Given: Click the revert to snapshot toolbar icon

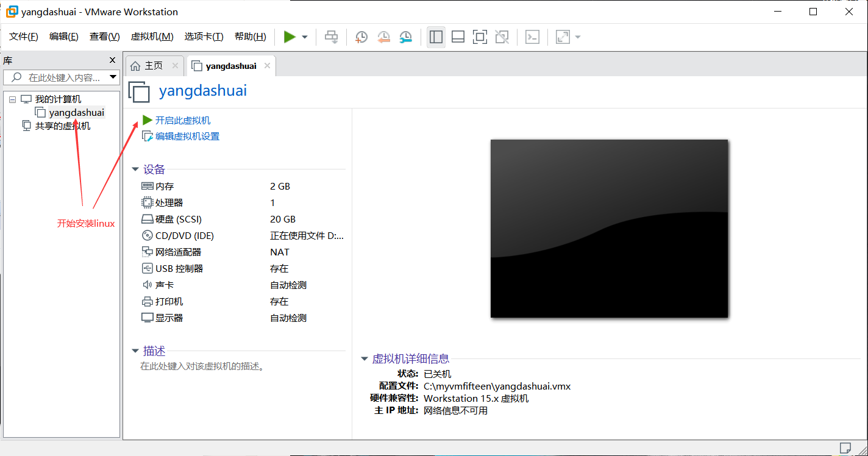Looking at the screenshot, I should coord(383,37).
